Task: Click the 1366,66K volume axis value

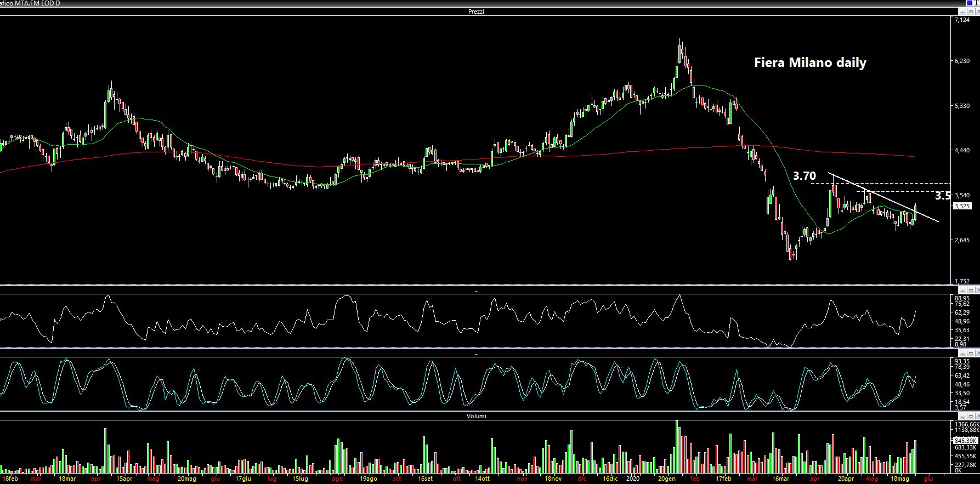Action: pyautogui.click(x=967, y=424)
